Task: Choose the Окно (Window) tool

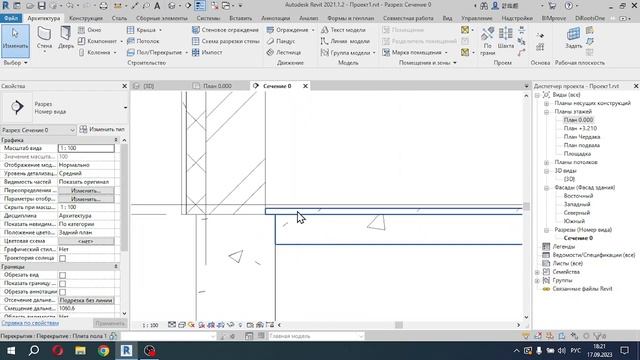Action: click(90, 30)
